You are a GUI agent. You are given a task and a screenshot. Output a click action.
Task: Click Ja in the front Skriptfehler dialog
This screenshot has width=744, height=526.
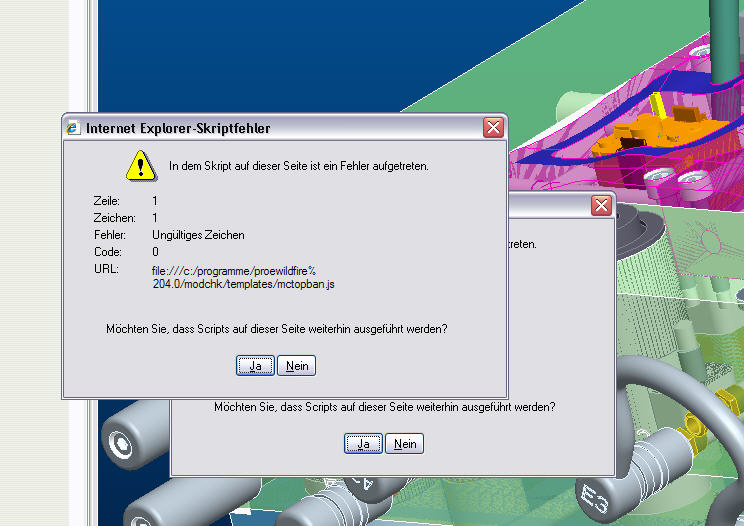(x=255, y=366)
